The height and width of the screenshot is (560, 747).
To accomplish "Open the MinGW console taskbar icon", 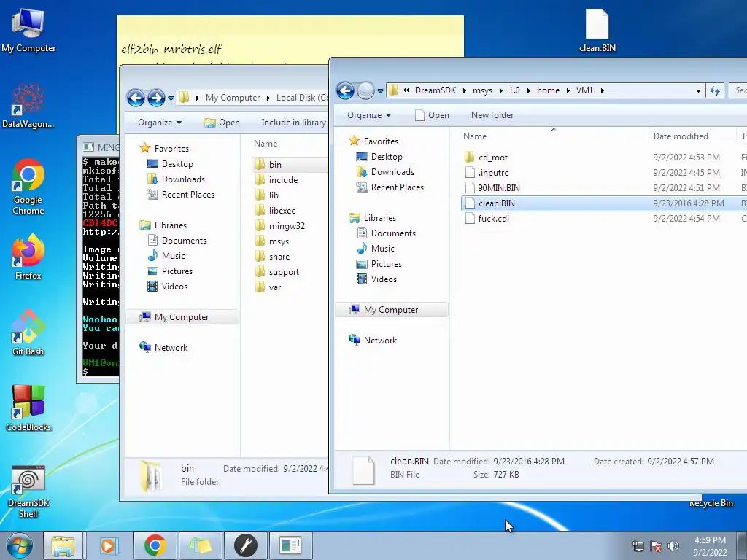I will 291,545.
